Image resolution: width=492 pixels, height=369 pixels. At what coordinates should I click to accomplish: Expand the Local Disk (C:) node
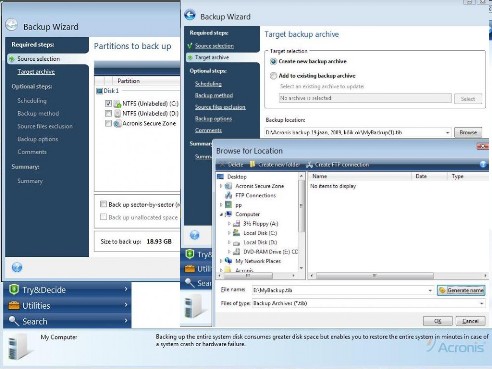pyautogui.click(x=229, y=233)
